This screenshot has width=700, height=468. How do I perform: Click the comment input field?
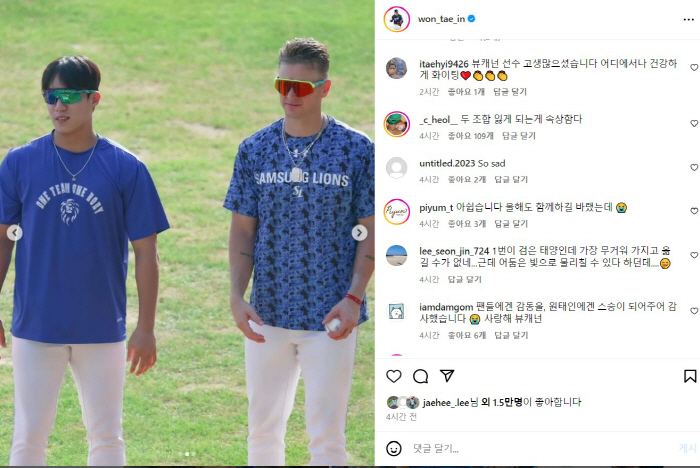[540, 448]
